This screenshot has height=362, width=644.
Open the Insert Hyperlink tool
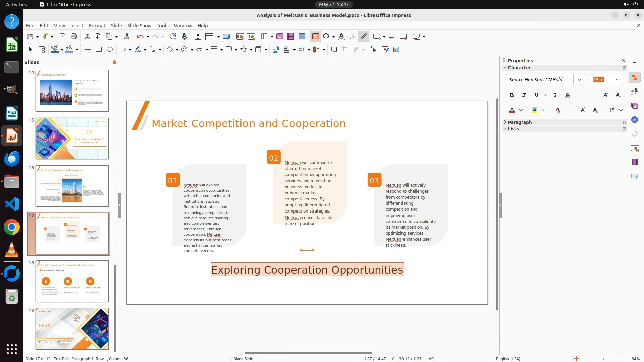pos(352,37)
